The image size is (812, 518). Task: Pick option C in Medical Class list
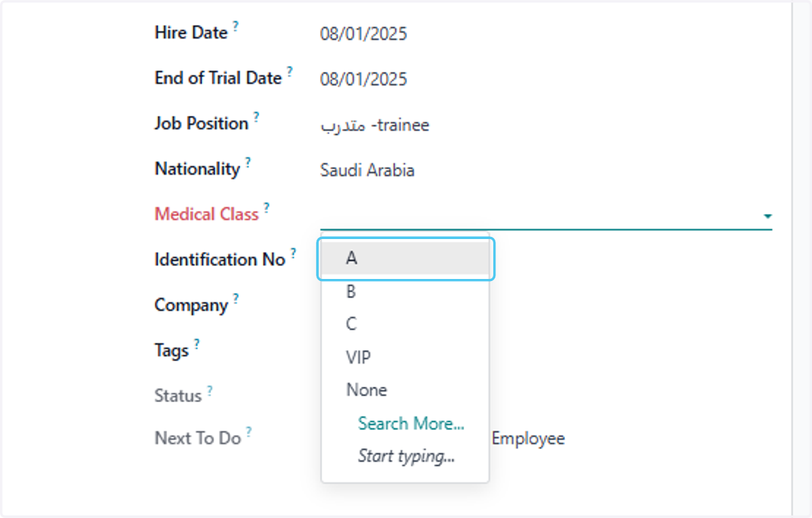pyautogui.click(x=405, y=324)
